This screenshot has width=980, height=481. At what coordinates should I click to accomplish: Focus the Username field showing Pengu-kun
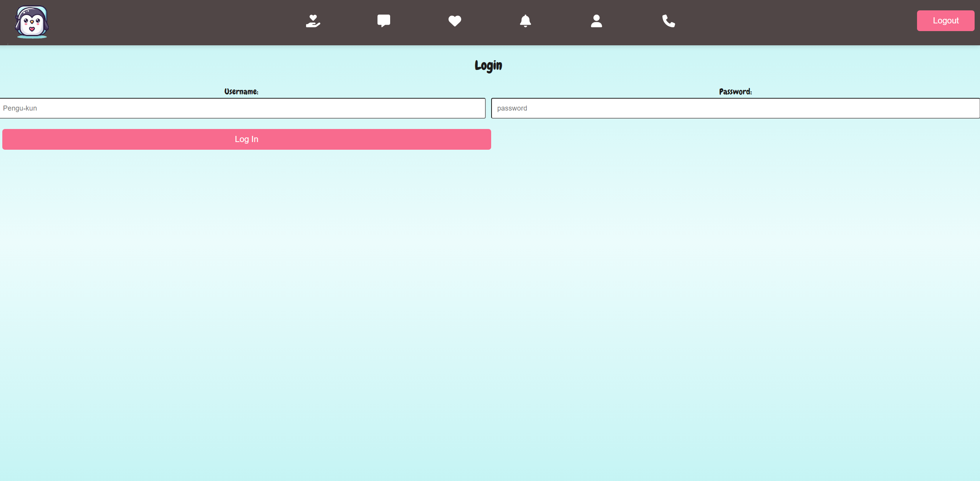tap(243, 108)
